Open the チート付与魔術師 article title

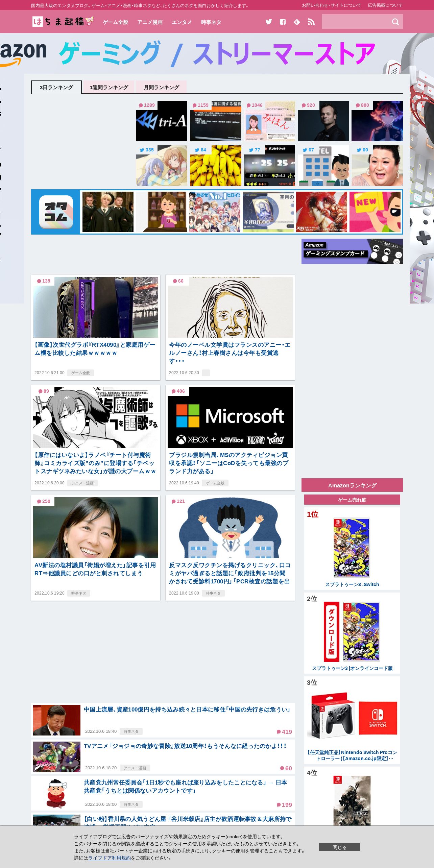(95, 463)
